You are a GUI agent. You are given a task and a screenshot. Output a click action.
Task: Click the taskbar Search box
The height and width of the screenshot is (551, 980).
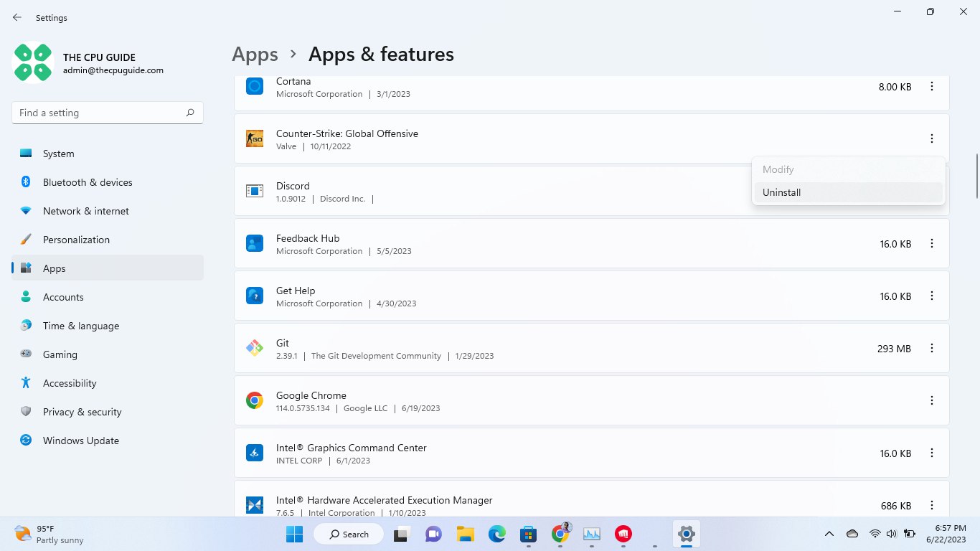click(348, 534)
